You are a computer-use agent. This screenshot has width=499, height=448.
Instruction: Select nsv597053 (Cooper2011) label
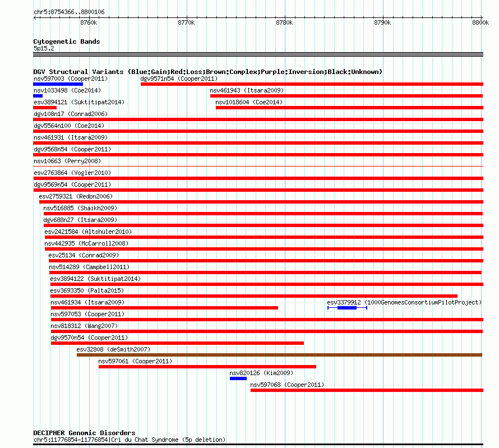coord(87,314)
